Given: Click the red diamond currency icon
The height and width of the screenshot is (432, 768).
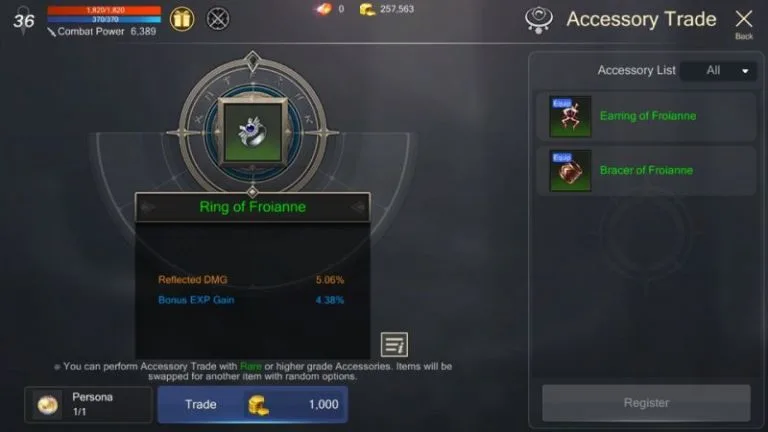Looking at the screenshot, I should tap(324, 9).
